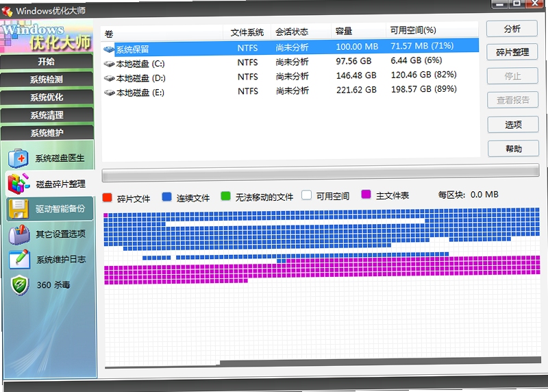
Task: Click the 221.62 GB capacity value
Action: [x=356, y=90]
